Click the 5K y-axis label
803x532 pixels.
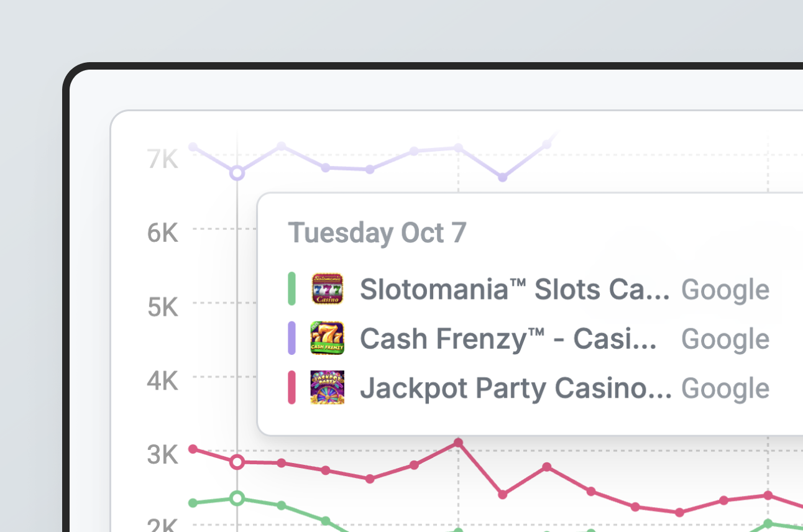pyautogui.click(x=163, y=308)
